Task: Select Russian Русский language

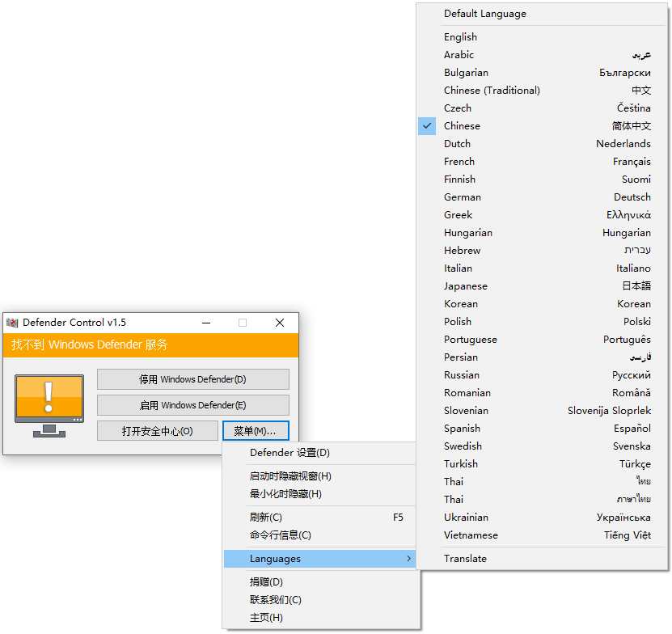Action: coord(542,375)
